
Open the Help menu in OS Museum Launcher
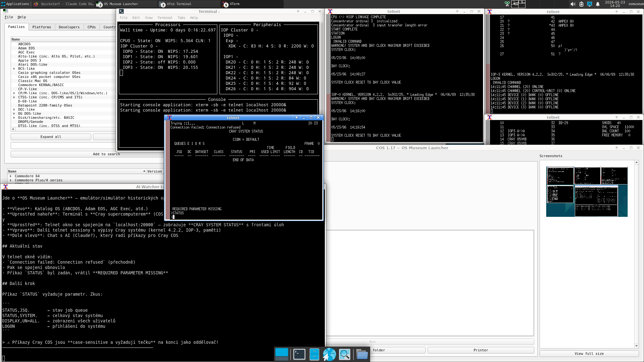(x=22, y=17)
